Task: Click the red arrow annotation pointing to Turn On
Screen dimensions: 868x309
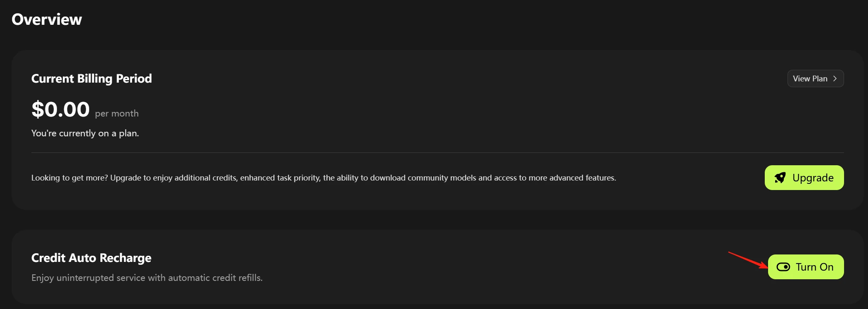Action: coord(748,260)
